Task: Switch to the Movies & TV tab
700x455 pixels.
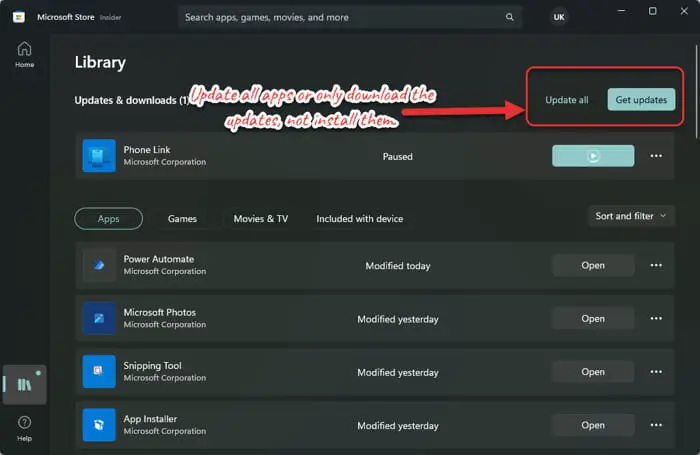Action: pos(261,219)
